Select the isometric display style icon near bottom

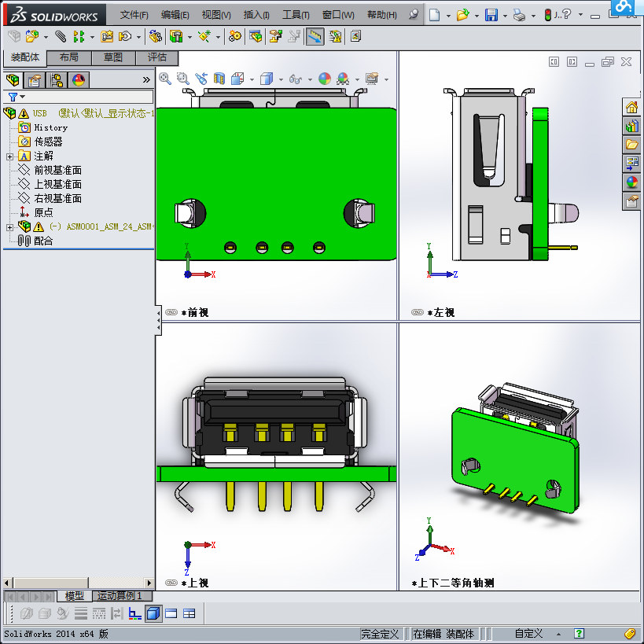tap(153, 613)
